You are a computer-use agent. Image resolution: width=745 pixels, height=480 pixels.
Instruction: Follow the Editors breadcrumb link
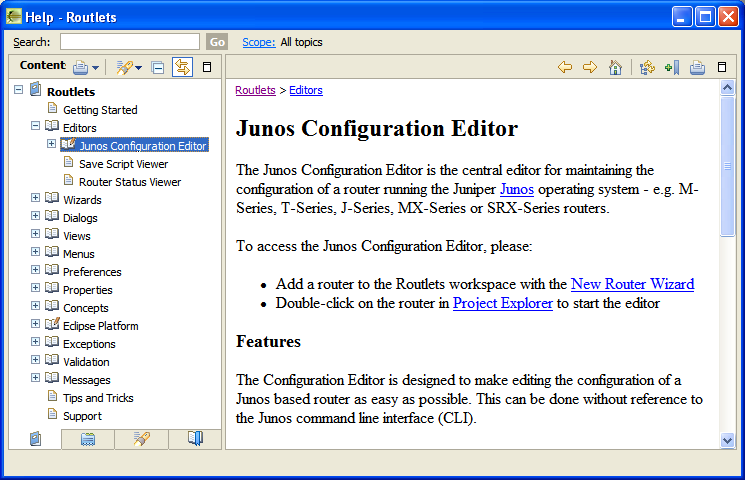click(x=306, y=90)
